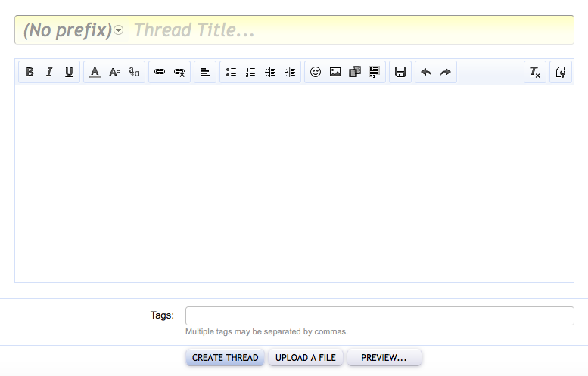Insert a link with the chain icon
The image size is (588, 376).
click(160, 73)
